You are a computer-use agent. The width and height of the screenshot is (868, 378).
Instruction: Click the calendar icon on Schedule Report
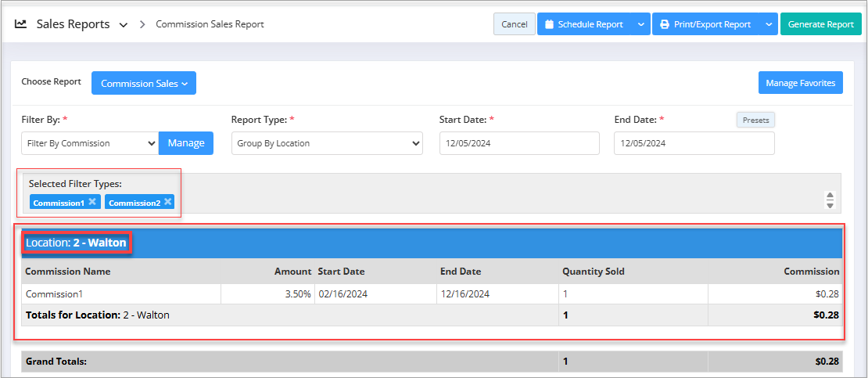549,24
